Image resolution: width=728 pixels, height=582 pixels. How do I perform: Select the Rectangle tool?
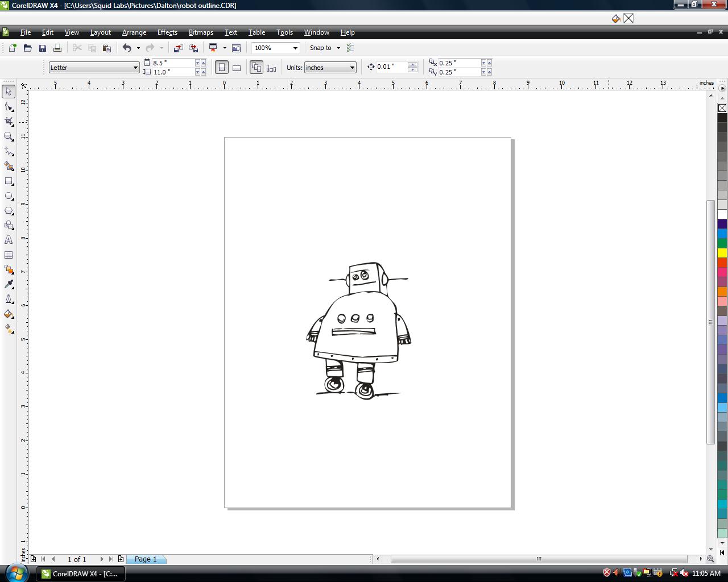(9, 181)
